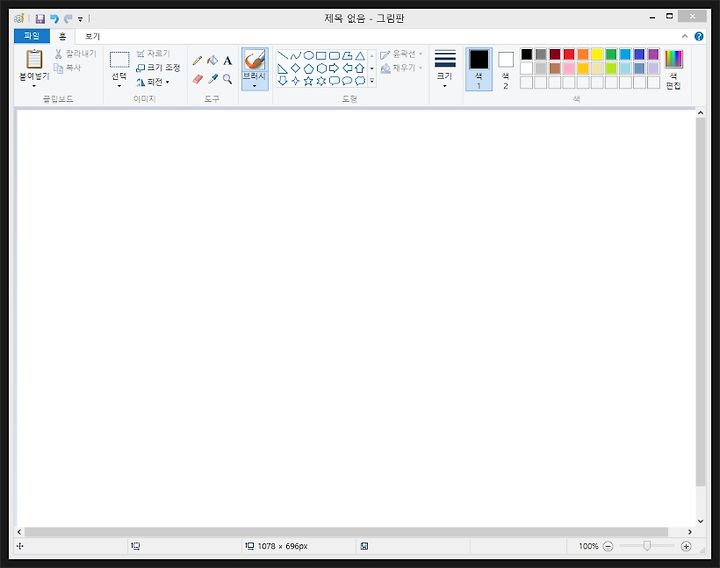Open the Size (크기) line thickness dropdown
The width and height of the screenshot is (720, 568).
pyautogui.click(x=445, y=69)
